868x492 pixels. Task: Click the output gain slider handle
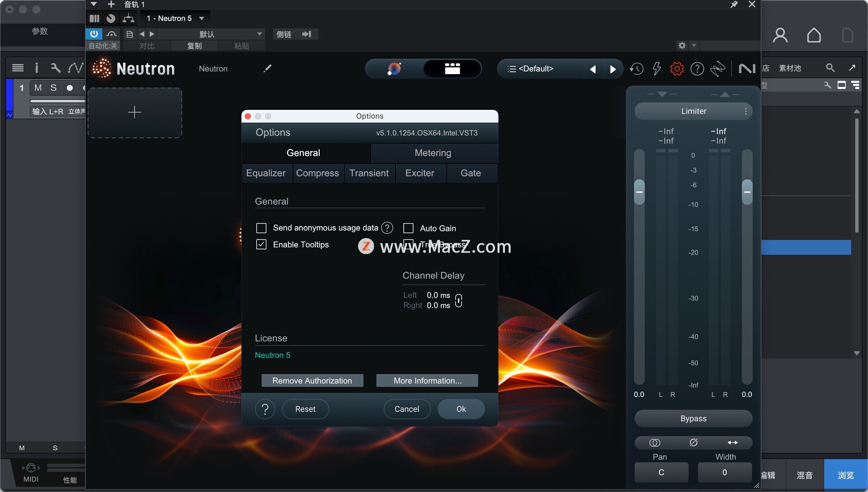pyautogui.click(x=747, y=192)
